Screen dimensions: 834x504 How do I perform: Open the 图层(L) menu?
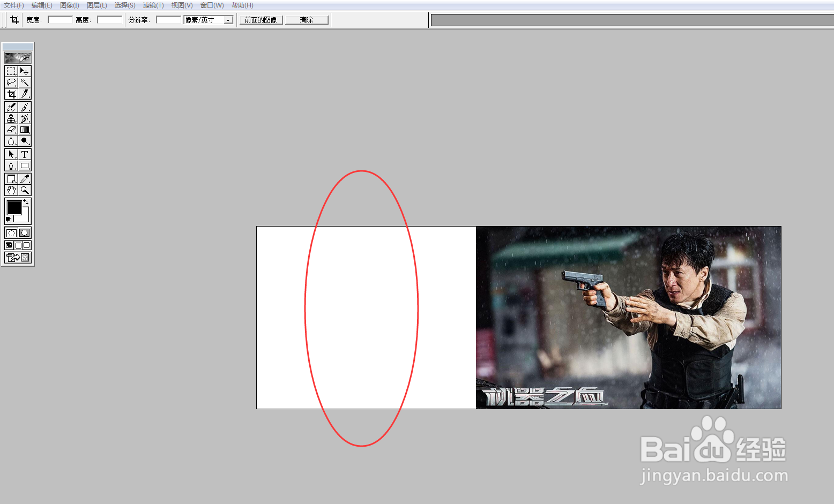click(97, 5)
